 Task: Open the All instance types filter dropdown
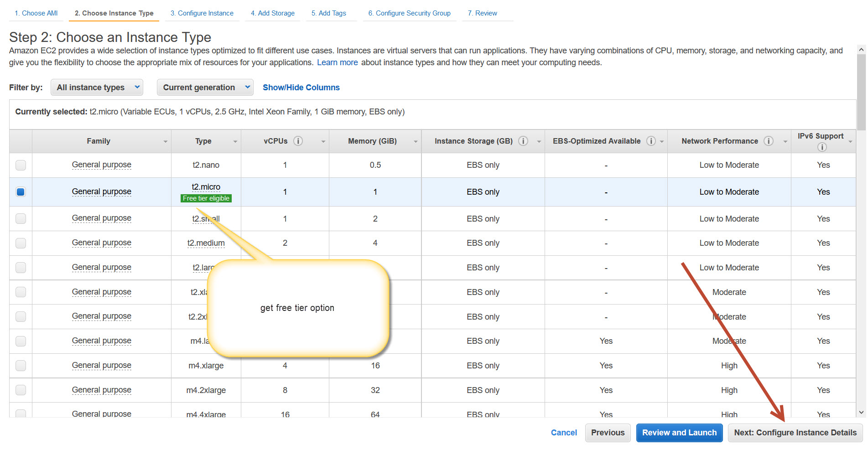pos(97,88)
